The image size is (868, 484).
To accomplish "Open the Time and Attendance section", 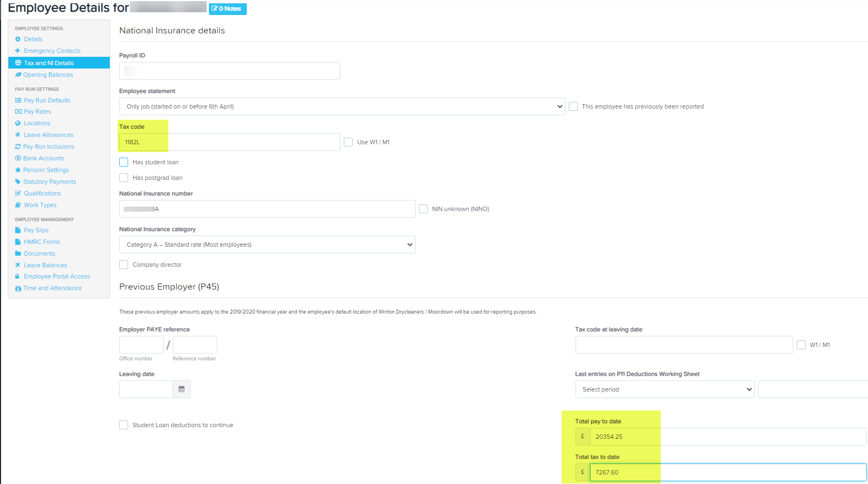I will pyautogui.click(x=52, y=287).
